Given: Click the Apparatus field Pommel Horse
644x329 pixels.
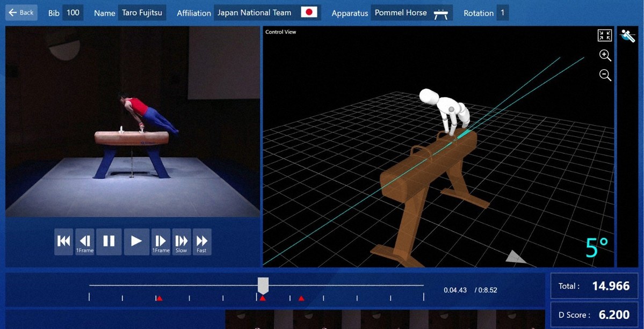Looking at the screenshot, I should [411, 13].
